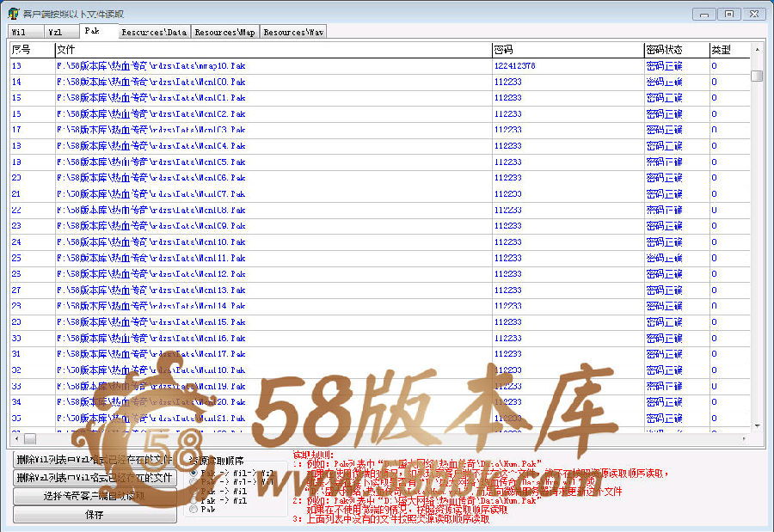Click the vertical scrollbar up arrow
Viewport: 774px width, 532px height.
(757, 49)
